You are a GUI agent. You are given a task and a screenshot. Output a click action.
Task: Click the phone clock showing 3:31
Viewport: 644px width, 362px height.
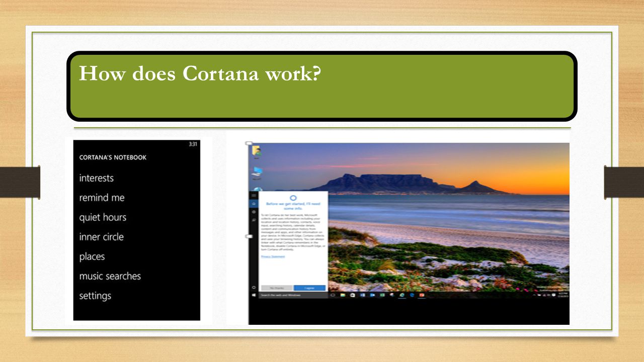pyautogui.click(x=193, y=144)
